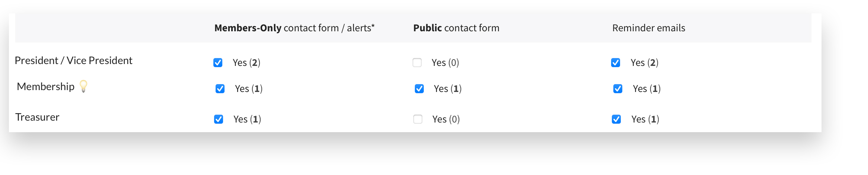
Task: Check Treasurer Public contact form checkbox
Action: (418, 119)
